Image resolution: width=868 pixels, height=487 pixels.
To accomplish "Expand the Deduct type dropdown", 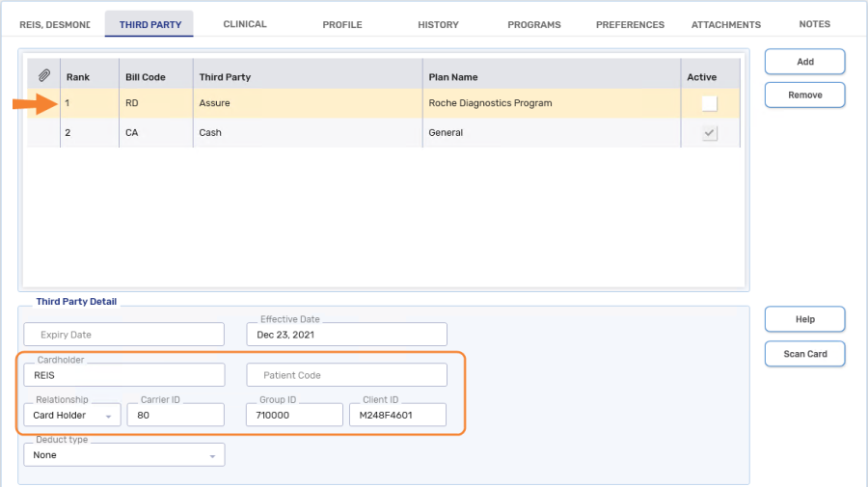I will (x=123, y=455).
